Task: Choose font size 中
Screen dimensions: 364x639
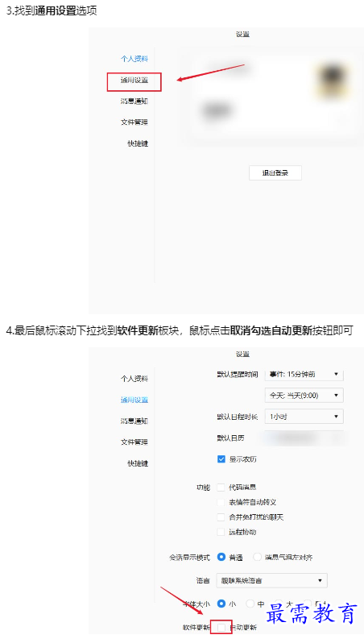Action: 250,604
